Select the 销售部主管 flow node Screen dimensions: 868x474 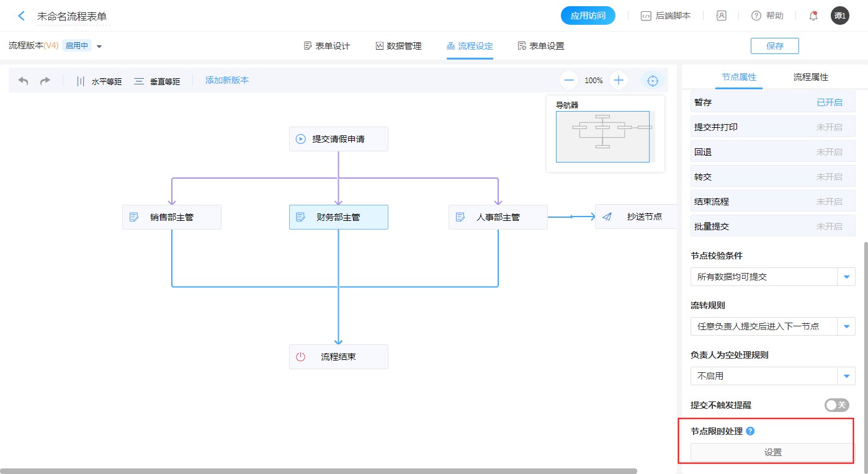172,217
